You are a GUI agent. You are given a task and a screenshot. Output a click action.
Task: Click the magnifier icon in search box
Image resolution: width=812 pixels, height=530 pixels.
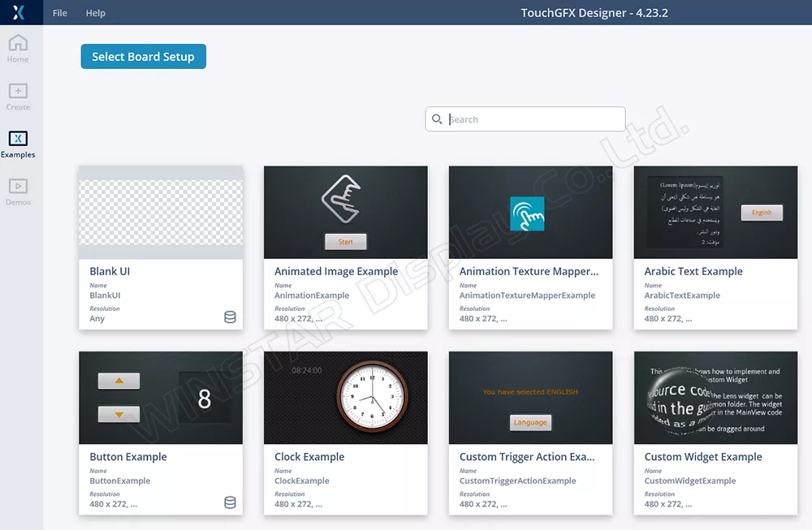click(x=437, y=119)
